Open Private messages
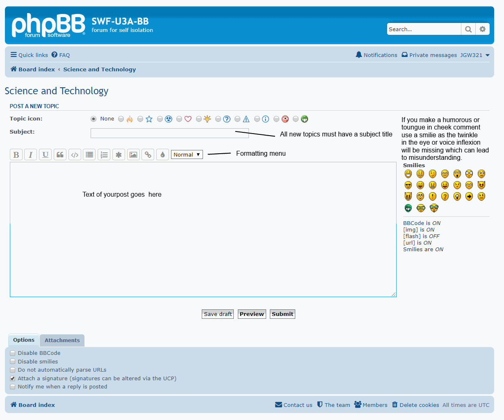The height and width of the screenshot is (420, 504). pos(429,55)
